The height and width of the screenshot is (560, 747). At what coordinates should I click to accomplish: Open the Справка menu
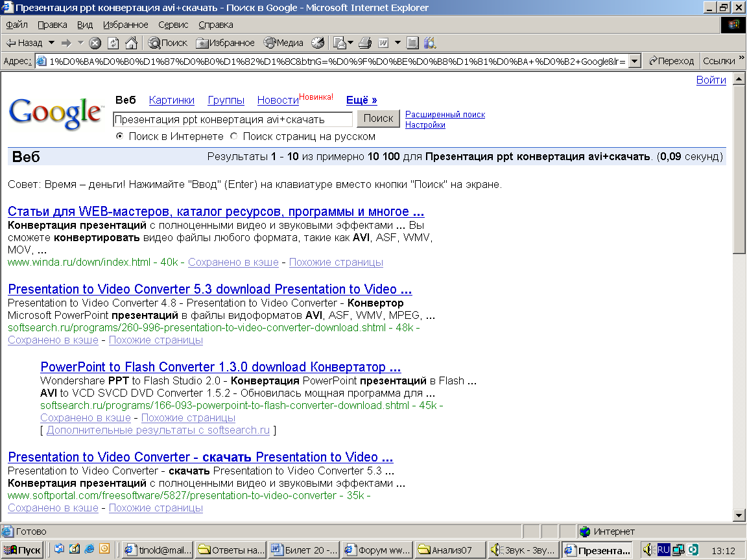tap(216, 25)
